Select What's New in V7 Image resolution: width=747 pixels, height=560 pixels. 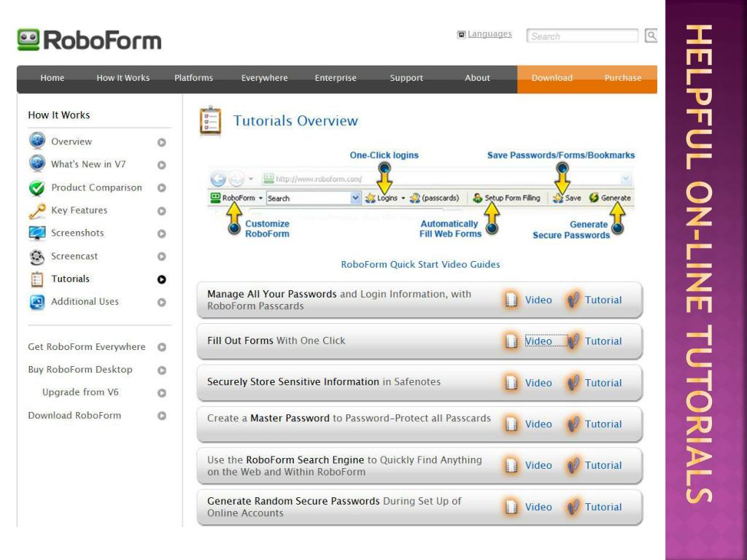(88, 164)
